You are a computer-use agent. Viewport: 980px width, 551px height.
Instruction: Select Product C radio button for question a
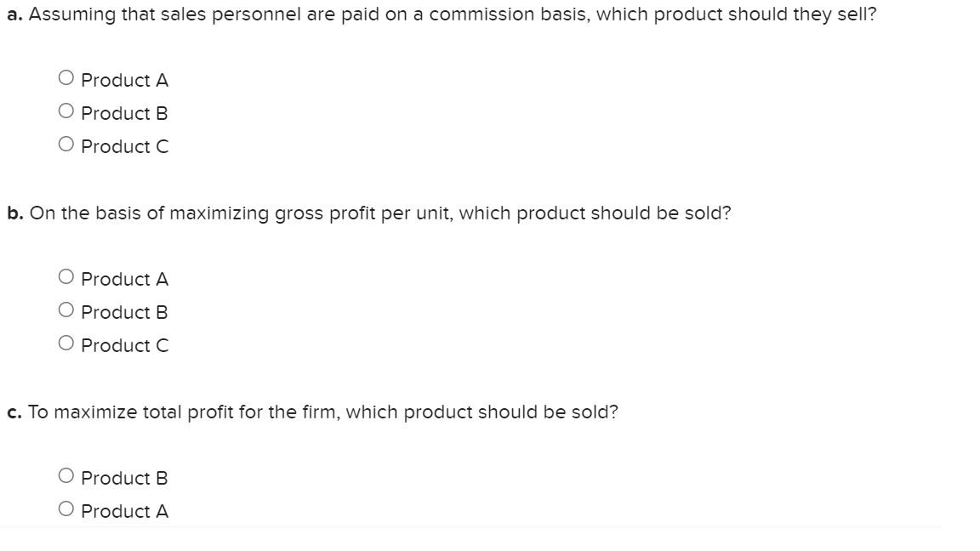(66, 145)
